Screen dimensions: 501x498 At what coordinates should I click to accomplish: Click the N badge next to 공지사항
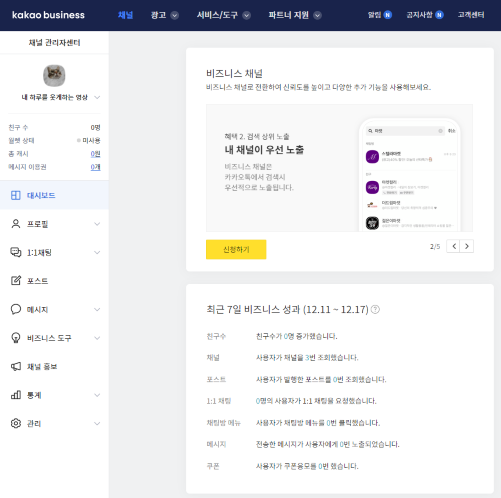click(440, 15)
